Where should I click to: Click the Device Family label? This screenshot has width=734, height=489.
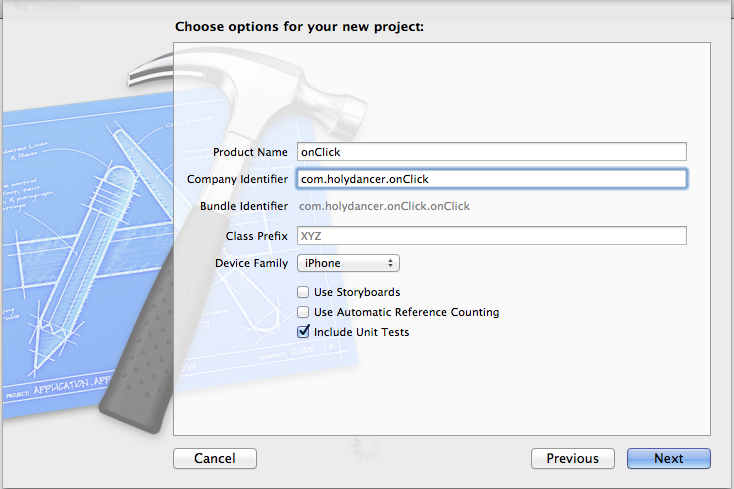(251, 263)
